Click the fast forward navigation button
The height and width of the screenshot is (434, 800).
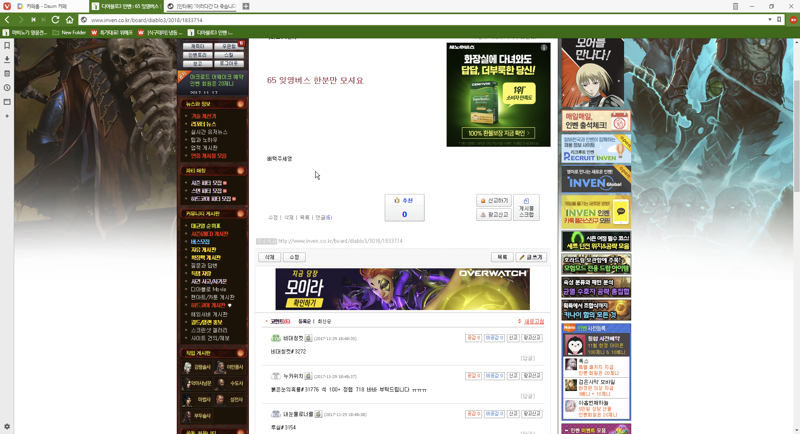pyautogui.click(x=43, y=20)
